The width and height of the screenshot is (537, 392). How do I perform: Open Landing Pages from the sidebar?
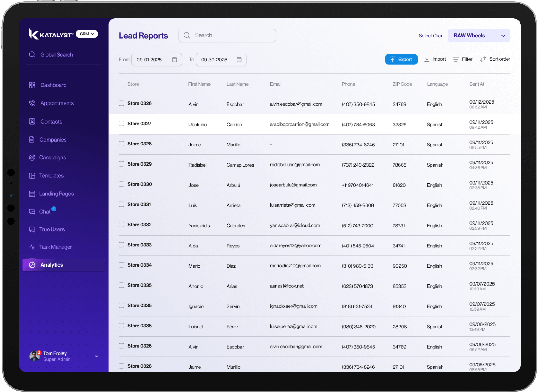pos(56,194)
